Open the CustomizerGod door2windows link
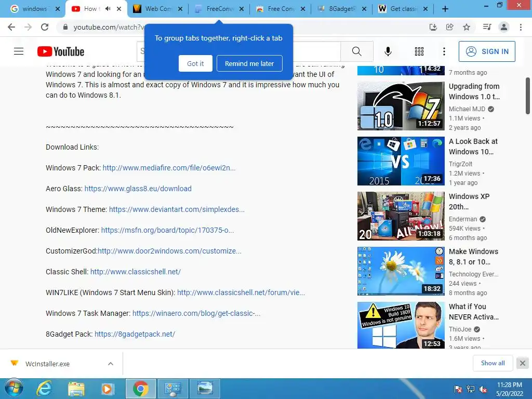532x399 pixels. tap(169, 251)
